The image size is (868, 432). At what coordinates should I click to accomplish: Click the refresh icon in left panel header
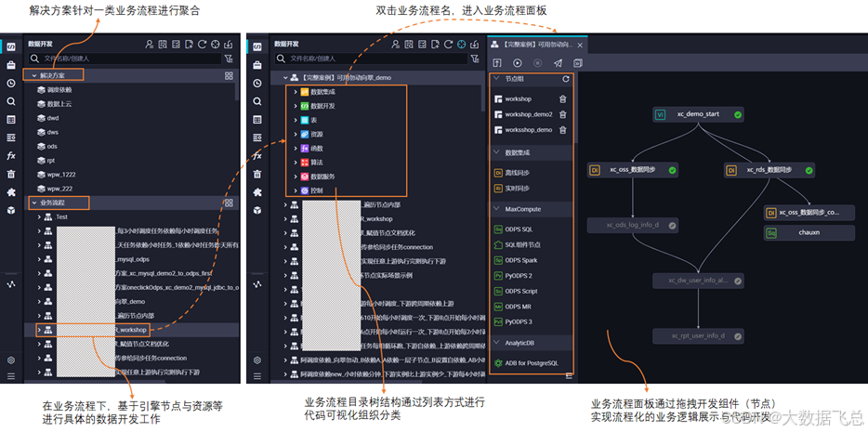[x=202, y=45]
